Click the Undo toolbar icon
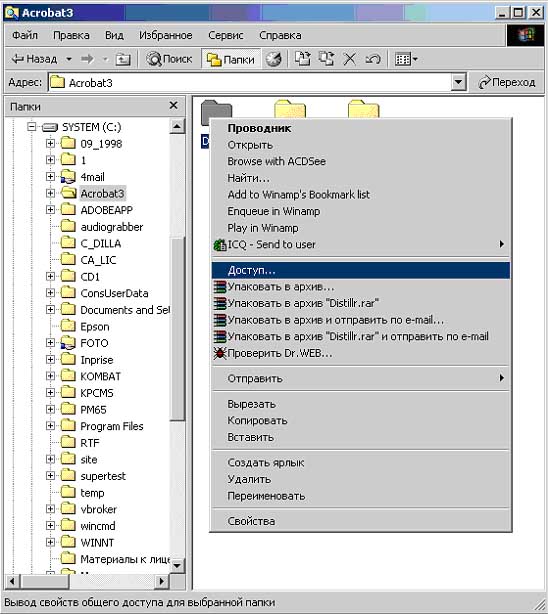The width and height of the screenshot is (548, 614). [373, 59]
